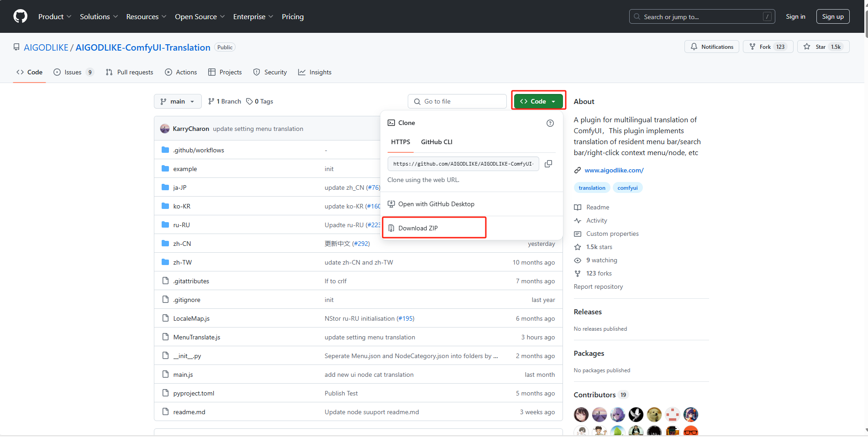The width and height of the screenshot is (868, 437).
Task: Switch to the GitHub CLI tab
Action: pyautogui.click(x=437, y=142)
